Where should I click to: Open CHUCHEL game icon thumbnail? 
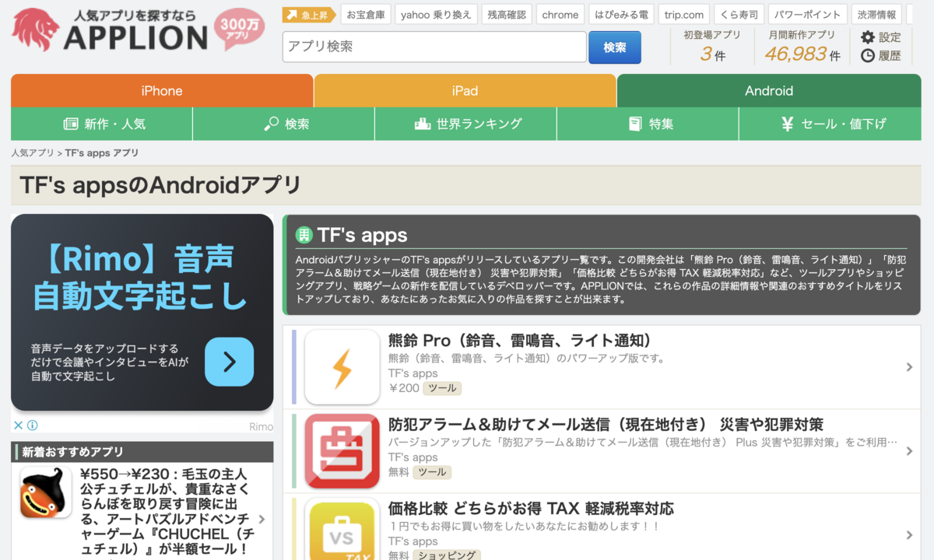click(x=46, y=494)
